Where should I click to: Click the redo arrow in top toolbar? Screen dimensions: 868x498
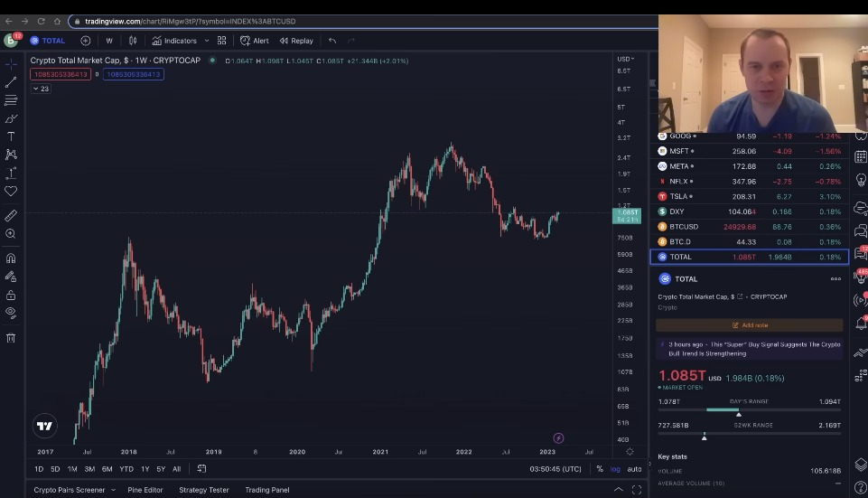tap(351, 41)
